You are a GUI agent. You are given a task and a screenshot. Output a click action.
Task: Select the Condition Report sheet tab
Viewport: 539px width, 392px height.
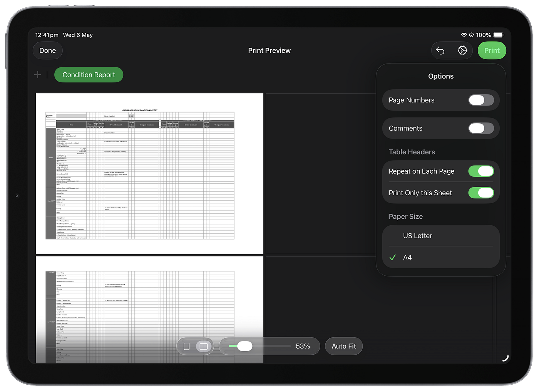pos(89,75)
